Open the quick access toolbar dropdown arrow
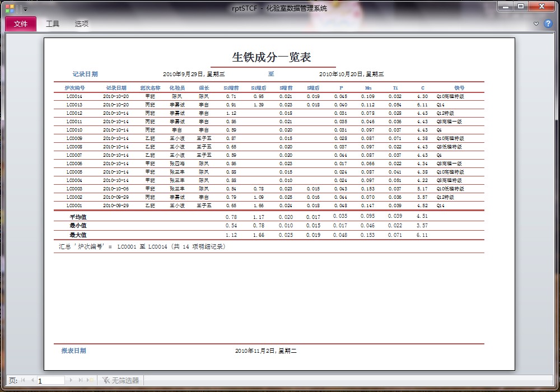The width and height of the screenshot is (560, 392). (25, 10)
